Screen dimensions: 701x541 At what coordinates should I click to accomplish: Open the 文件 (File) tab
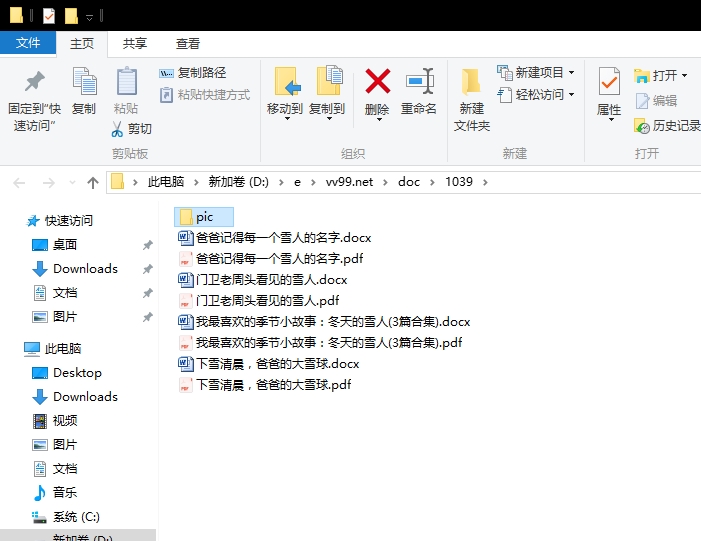click(x=28, y=43)
